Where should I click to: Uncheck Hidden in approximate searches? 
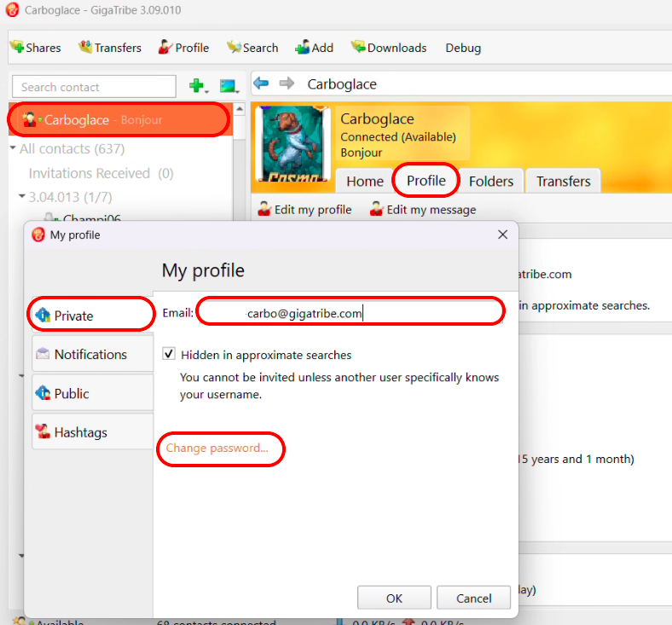[x=169, y=355]
